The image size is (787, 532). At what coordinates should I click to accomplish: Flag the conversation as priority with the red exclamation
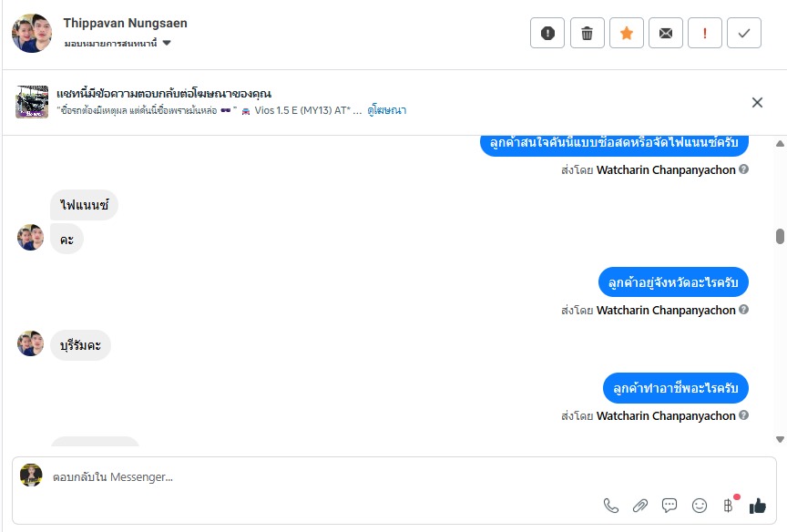pyautogui.click(x=705, y=33)
